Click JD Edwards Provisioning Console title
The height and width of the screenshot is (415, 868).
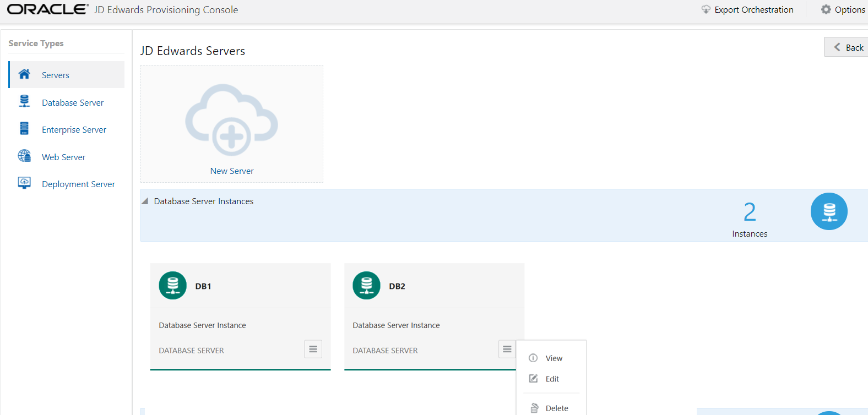tap(166, 10)
